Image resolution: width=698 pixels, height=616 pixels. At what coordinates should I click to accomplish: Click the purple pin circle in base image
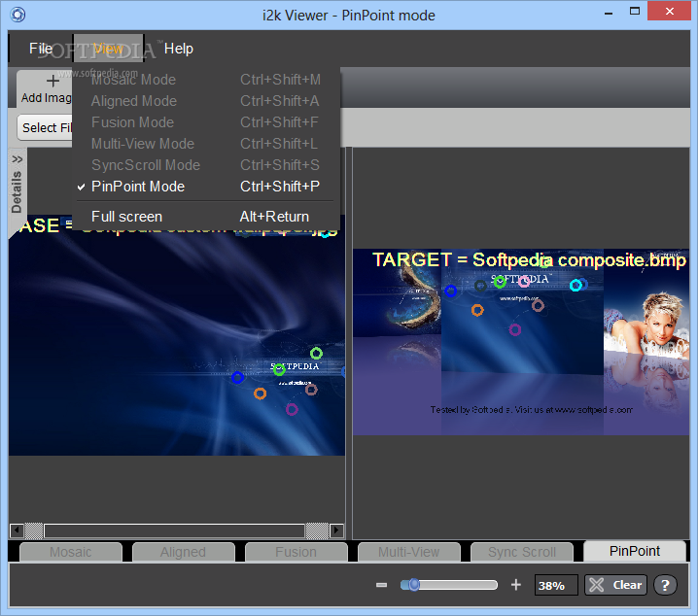pyautogui.click(x=292, y=409)
